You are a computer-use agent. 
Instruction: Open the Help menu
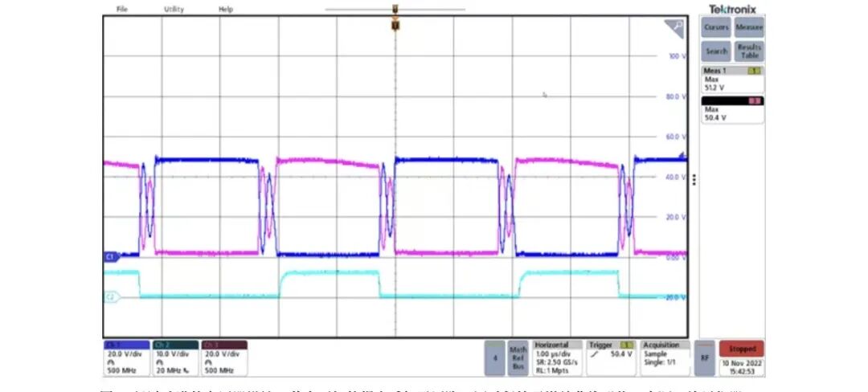226,9
